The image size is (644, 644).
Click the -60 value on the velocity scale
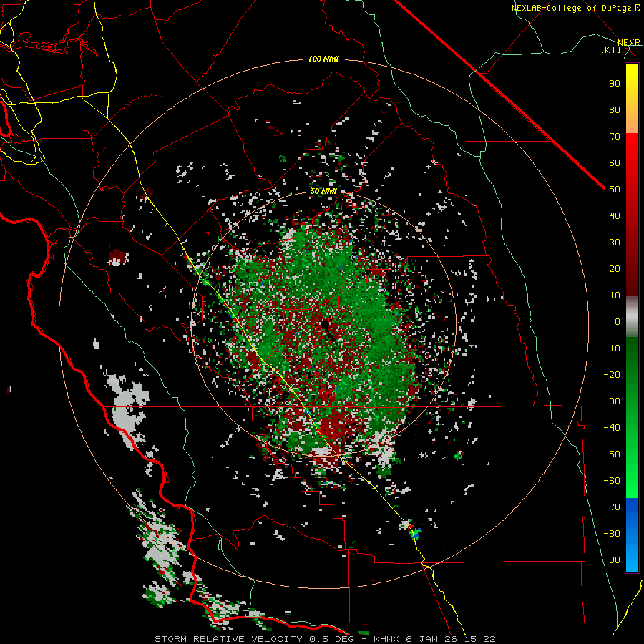612,481
